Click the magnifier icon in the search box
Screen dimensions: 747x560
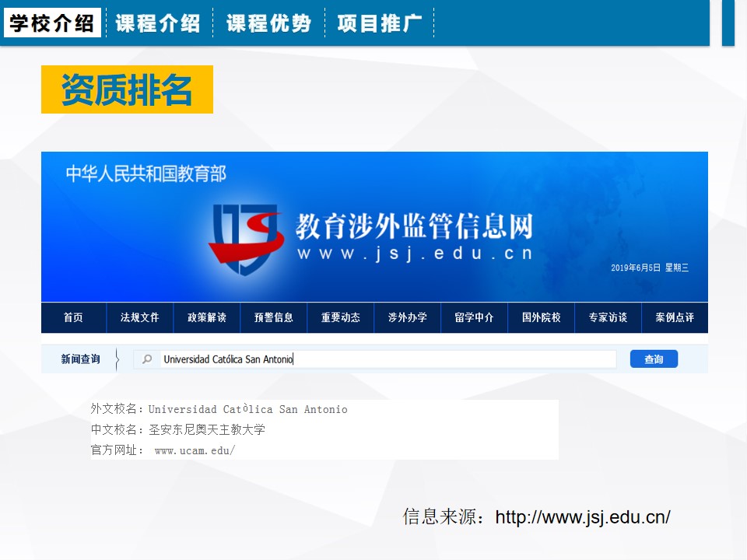147,359
